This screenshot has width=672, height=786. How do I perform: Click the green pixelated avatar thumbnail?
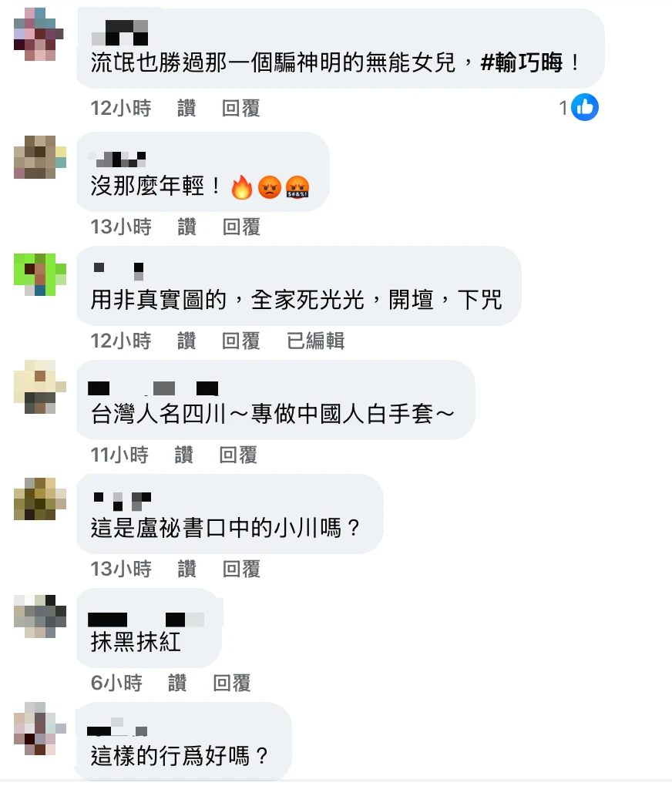(x=40, y=274)
